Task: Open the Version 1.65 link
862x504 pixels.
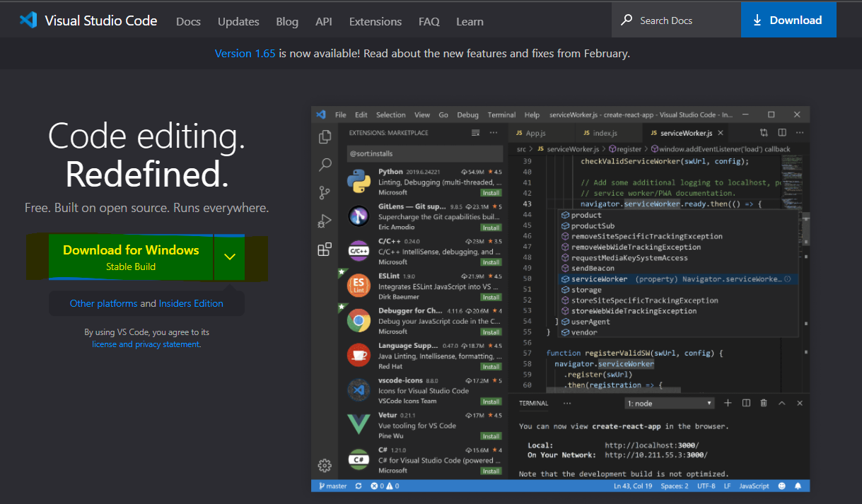Action: [x=245, y=54]
